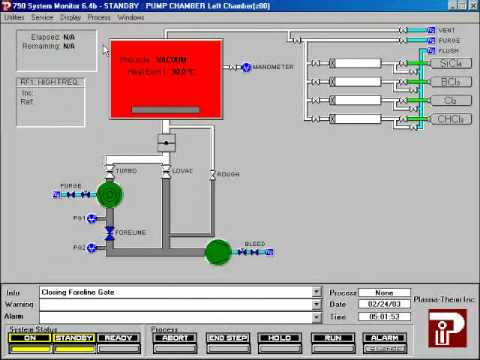The image size is (480, 360).
Task: Click the Plasma-Therm logo
Action: [x=447, y=328]
